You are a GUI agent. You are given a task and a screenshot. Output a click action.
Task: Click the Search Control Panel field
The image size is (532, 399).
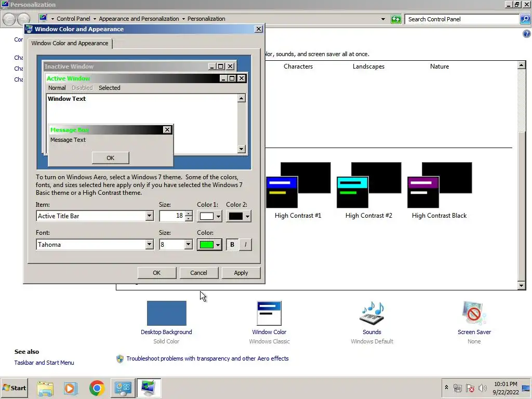[461, 19]
